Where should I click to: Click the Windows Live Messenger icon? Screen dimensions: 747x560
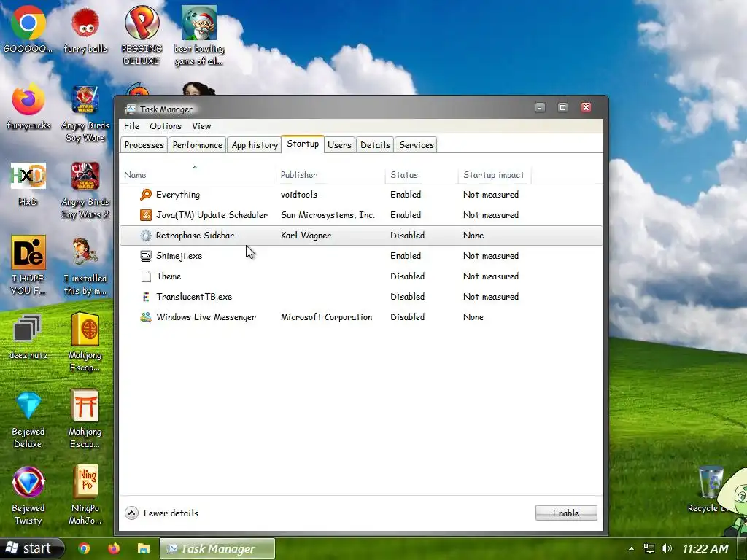146,317
